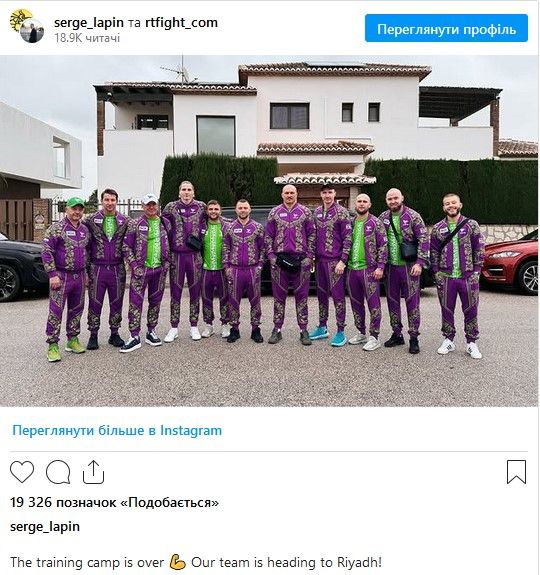Share the post using the share icon

93,472
